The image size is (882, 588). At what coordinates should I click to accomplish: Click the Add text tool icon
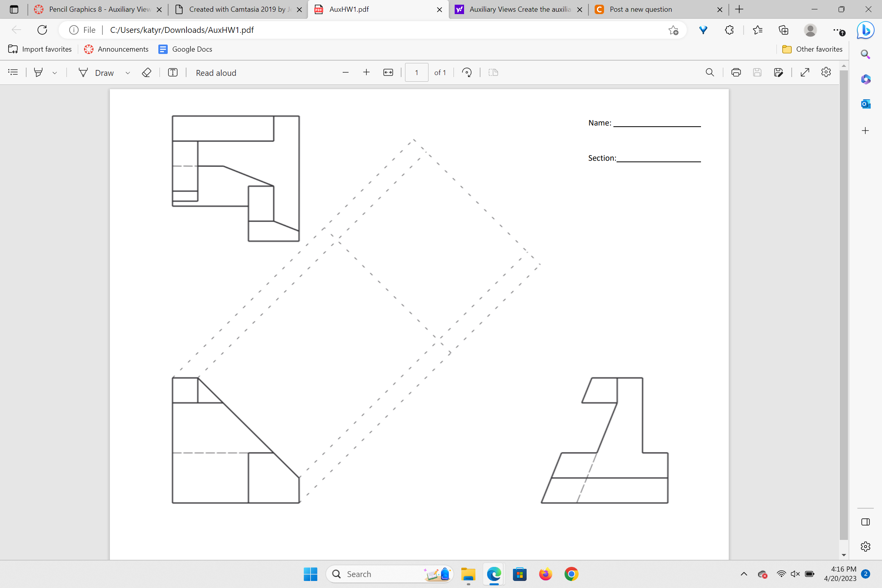point(173,73)
